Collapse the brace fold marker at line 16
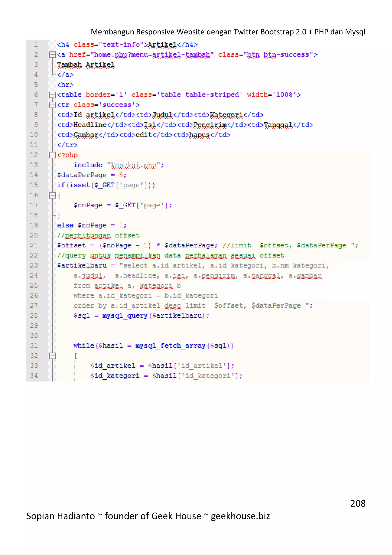Screen dimensions: 392x555 [x=52, y=195]
